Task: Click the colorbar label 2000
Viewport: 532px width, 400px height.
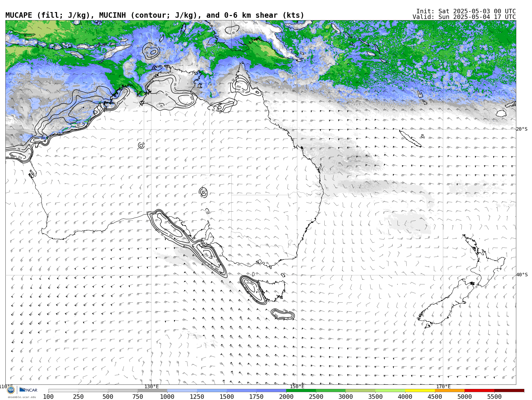Action: coord(286,397)
